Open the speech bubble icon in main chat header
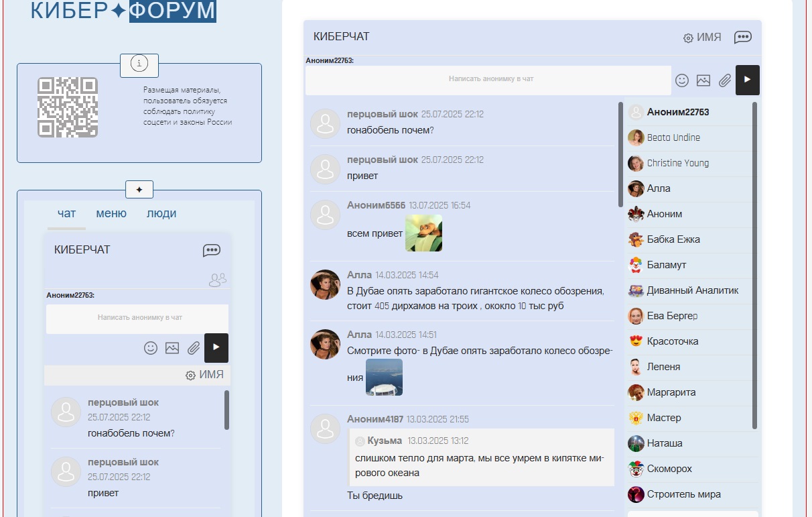This screenshot has height=517, width=812. pyautogui.click(x=742, y=38)
